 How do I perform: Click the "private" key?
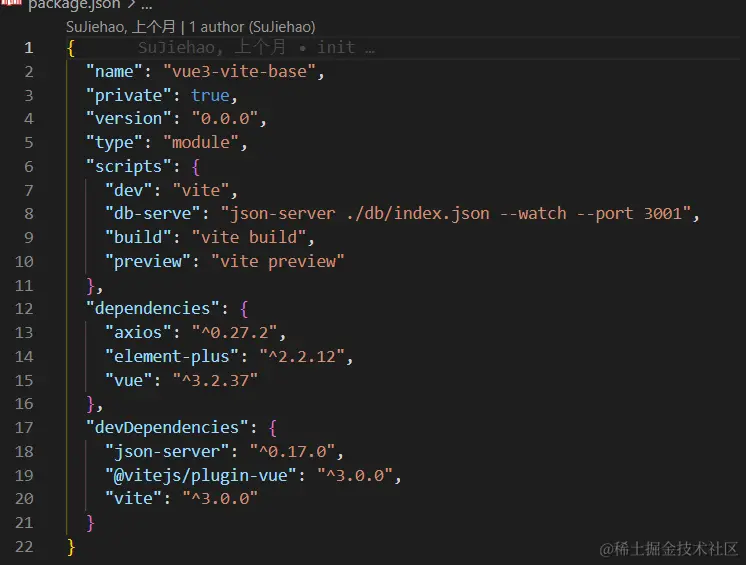point(128,96)
